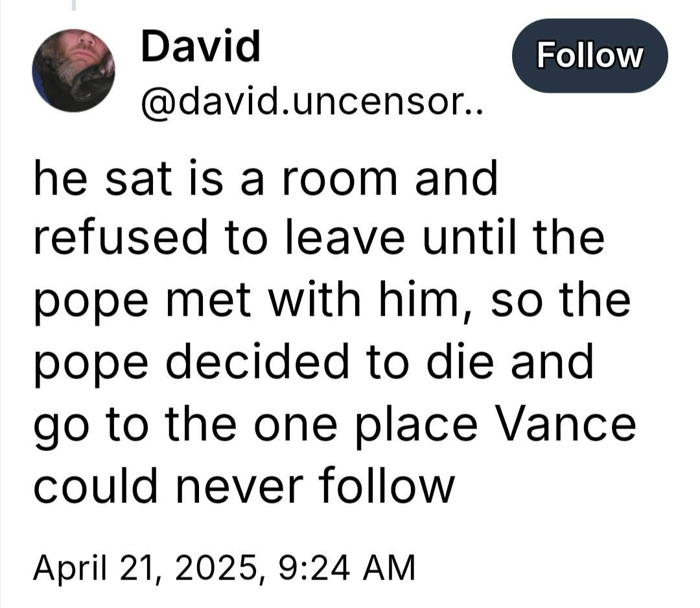The image size is (700, 608).
Task: Click the line "pope decided to die and"
Action: [312, 362]
